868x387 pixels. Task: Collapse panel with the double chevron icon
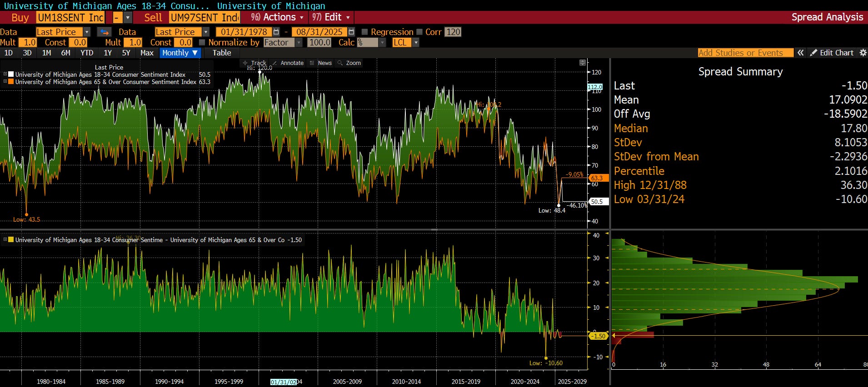click(801, 53)
